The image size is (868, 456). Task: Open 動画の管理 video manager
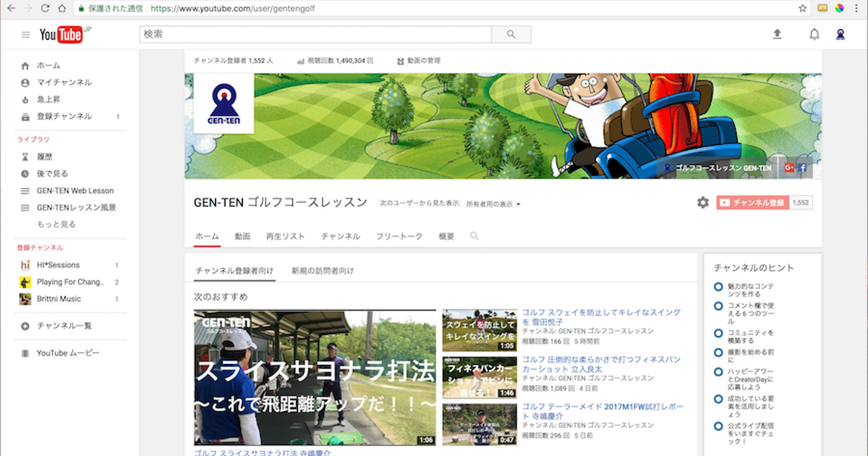pos(419,61)
